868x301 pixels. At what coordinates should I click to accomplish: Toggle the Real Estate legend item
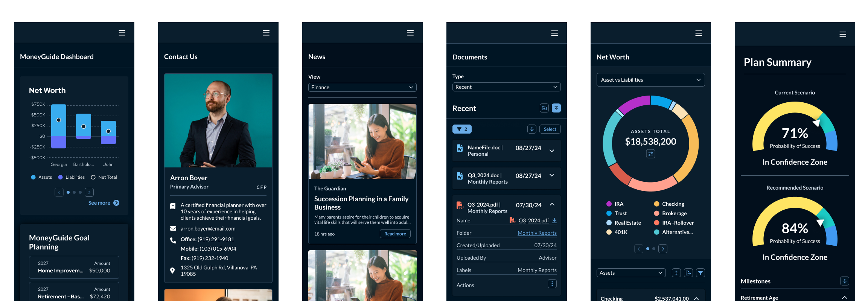pyautogui.click(x=624, y=223)
